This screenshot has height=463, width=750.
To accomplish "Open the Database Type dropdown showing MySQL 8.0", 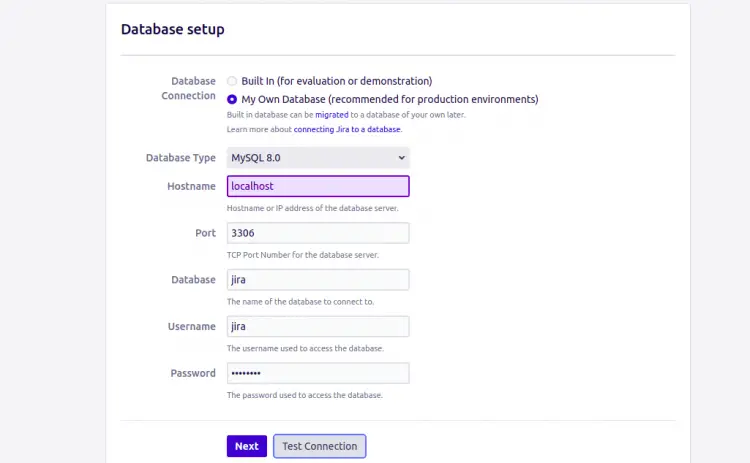I will [317, 158].
